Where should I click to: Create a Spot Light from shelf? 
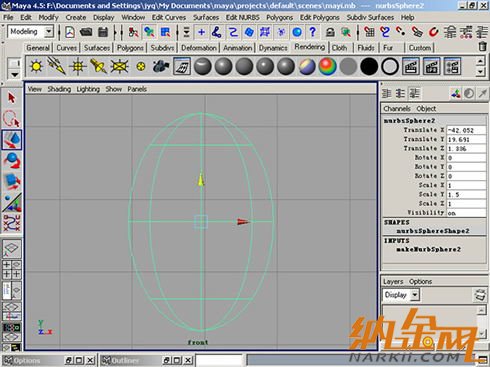pos(98,66)
